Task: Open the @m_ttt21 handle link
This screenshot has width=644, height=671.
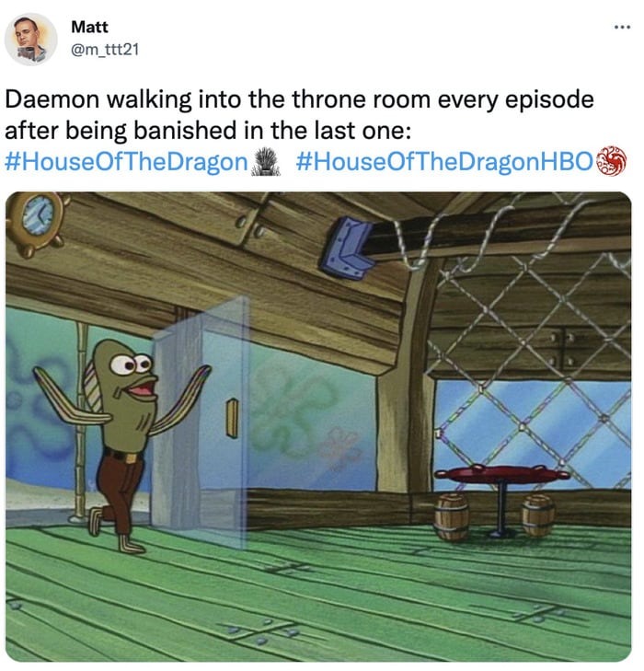Action: coord(105,50)
